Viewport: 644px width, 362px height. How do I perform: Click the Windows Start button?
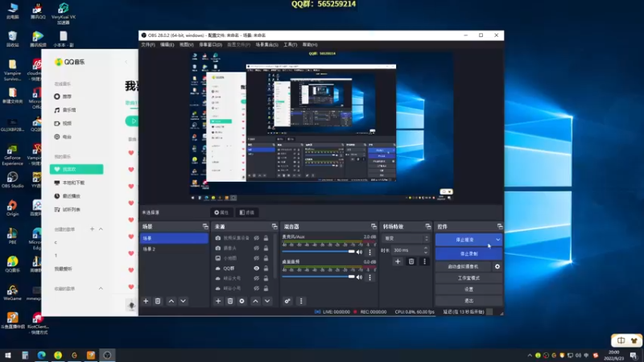pyautogui.click(x=8, y=355)
